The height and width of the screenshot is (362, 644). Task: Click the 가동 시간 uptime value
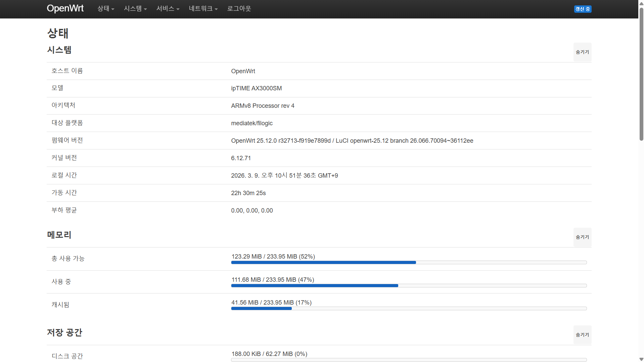(x=248, y=193)
